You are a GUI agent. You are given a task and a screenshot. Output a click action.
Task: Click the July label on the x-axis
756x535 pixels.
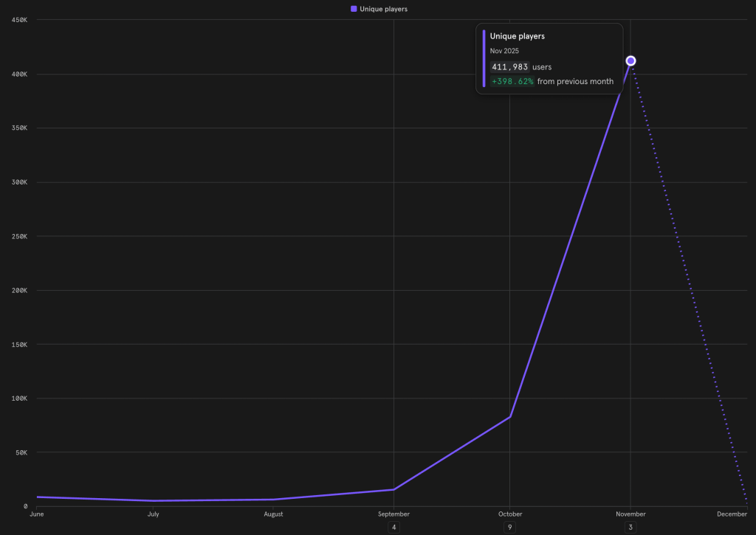153,514
